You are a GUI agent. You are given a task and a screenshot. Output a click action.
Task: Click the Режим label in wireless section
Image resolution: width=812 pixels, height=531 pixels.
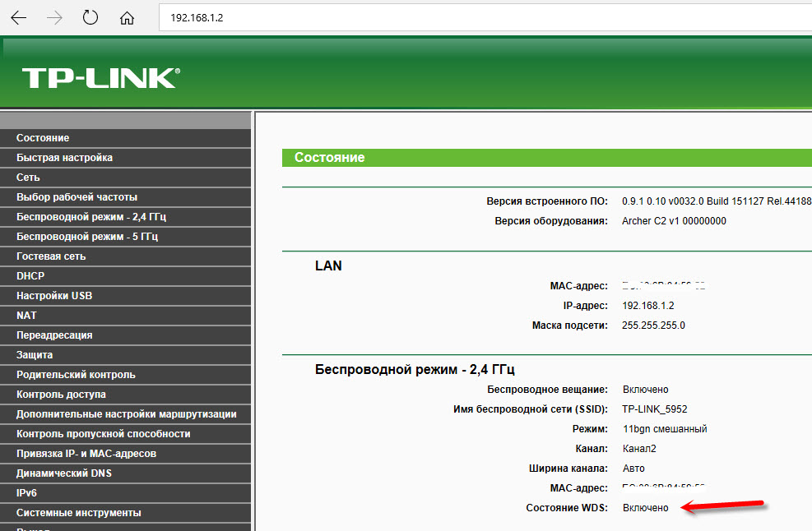590,429
